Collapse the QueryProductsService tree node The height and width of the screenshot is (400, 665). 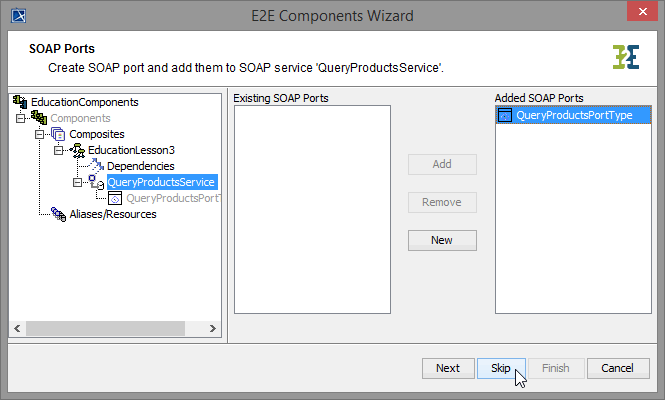pos(78,182)
